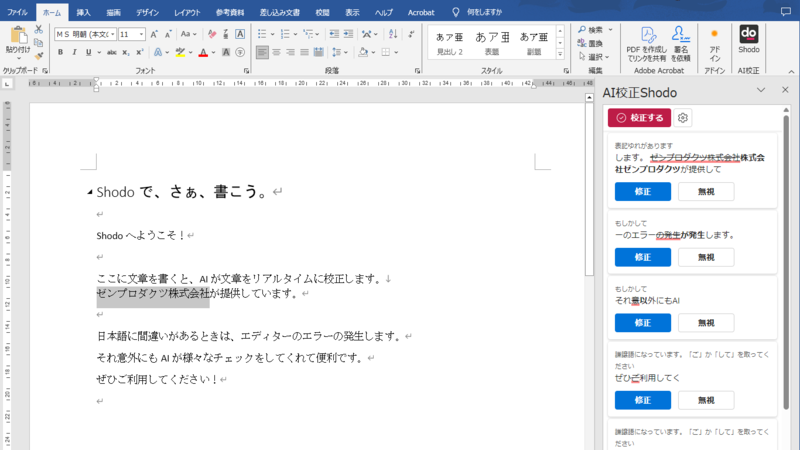
Task: Apply the red font color
Action: pos(203,52)
